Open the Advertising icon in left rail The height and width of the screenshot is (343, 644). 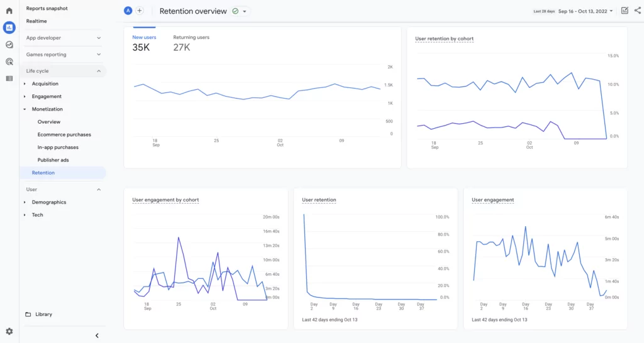click(9, 62)
